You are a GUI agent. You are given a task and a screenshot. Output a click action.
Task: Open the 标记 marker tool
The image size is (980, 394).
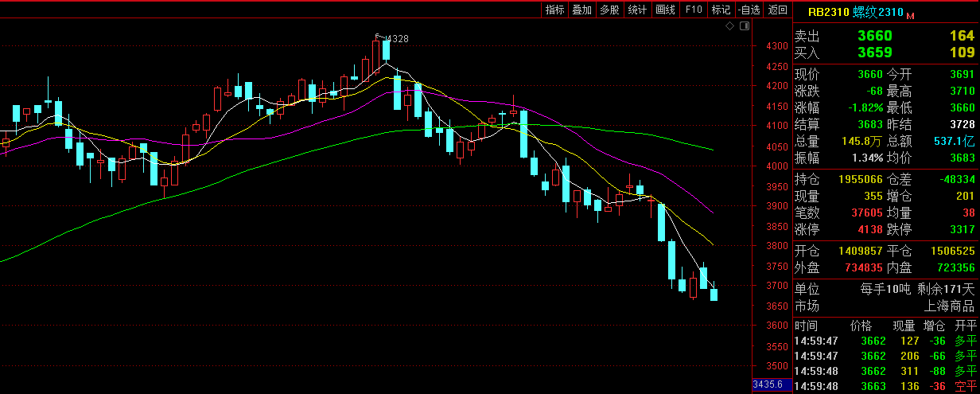721,10
